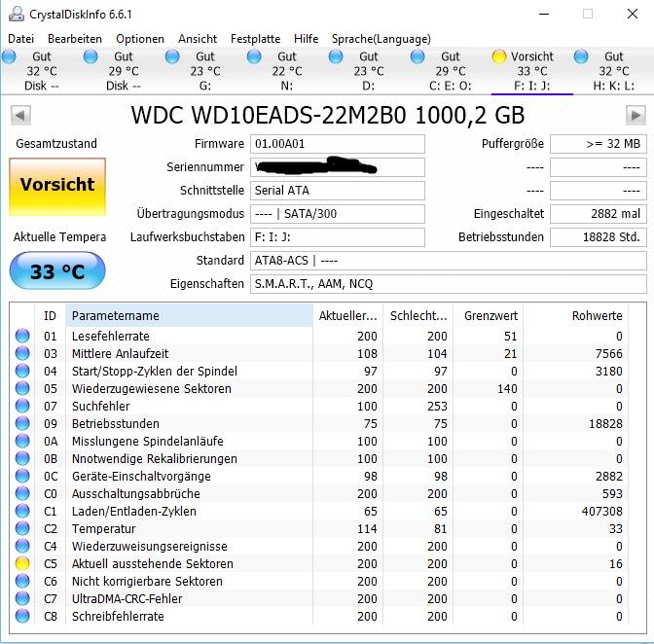The width and height of the screenshot is (654, 644).
Task: Close the CrystalDiskInfo window
Action: click(x=633, y=14)
